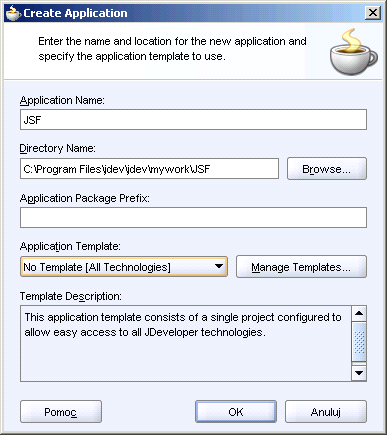Viewport: 387px width, 435px height.
Task: Open the Manage Templates dialog
Action: coord(301,267)
